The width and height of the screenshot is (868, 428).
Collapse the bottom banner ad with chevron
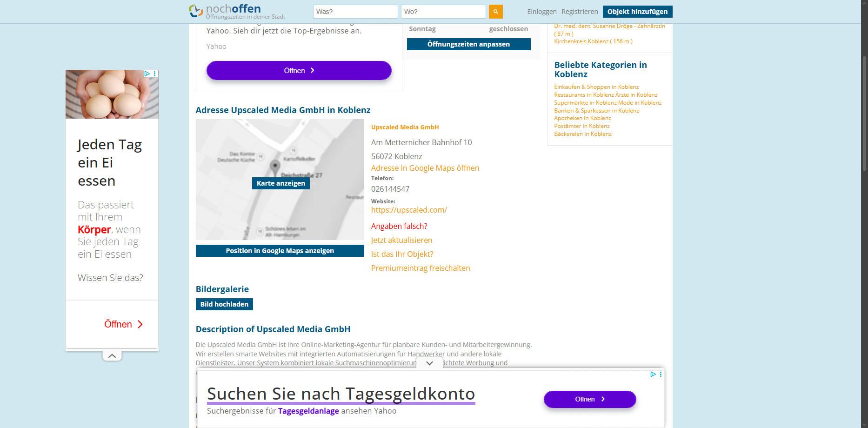point(430,363)
